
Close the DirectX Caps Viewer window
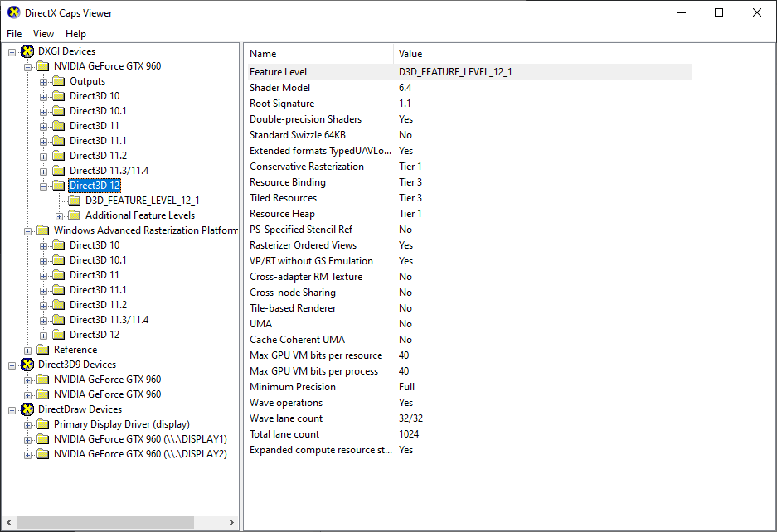pos(756,13)
